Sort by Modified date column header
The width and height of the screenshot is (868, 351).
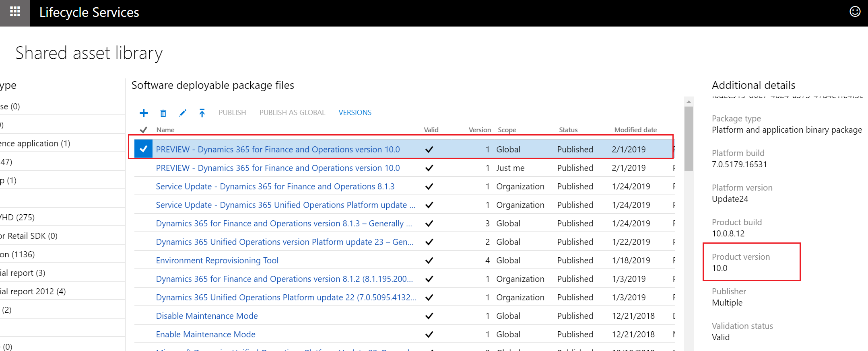coord(635,130)
